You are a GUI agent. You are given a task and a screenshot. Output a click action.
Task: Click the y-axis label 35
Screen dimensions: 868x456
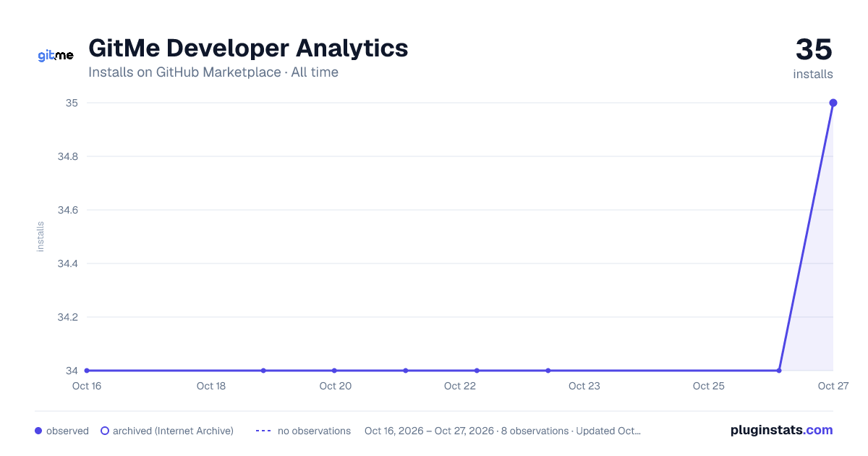click(72, 103)
